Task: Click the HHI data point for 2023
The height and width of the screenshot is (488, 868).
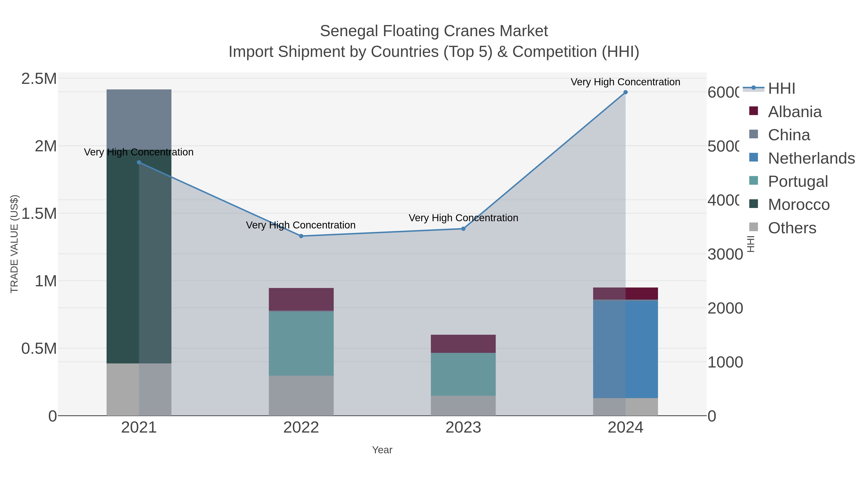Action: click(463, 229)
